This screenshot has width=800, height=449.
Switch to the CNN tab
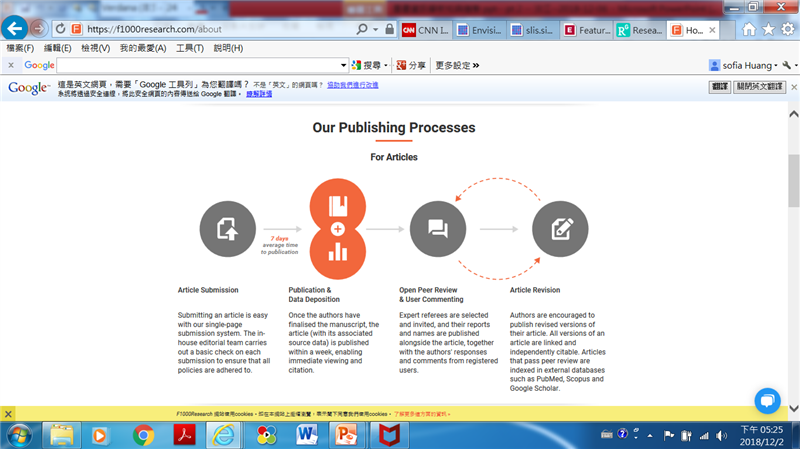[x=425, y=30]
